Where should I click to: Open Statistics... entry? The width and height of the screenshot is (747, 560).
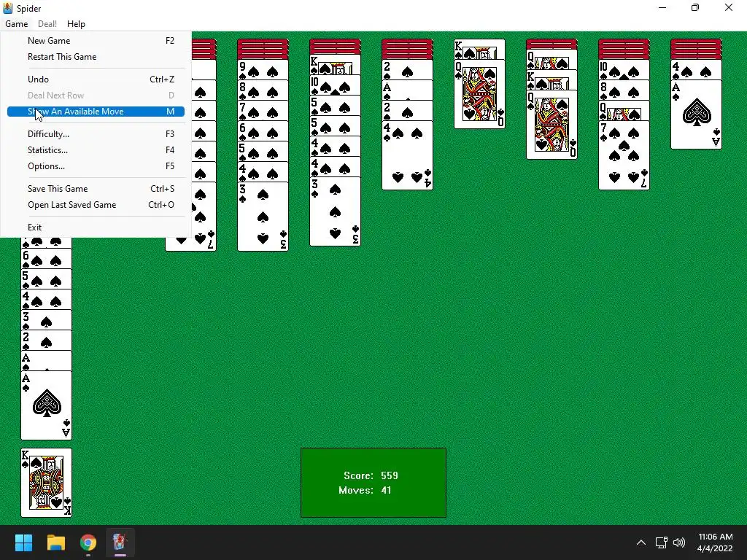pyautogui.click(x=96, y=150)
